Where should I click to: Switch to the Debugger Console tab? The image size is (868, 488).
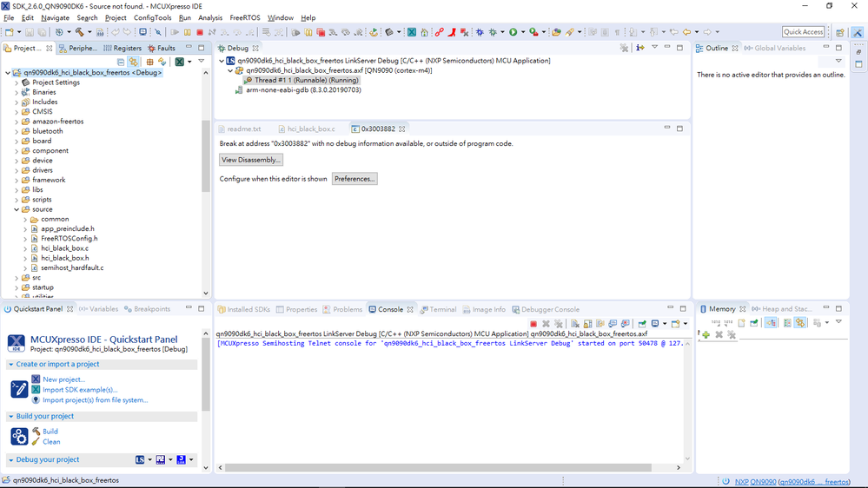click(546, 309)
